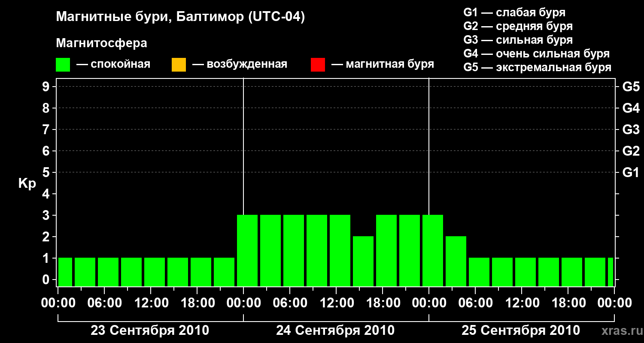Screen dimensions: 644x343
Task: Click the '24 Сентября 2010' date label
Action: click(335, 331)
